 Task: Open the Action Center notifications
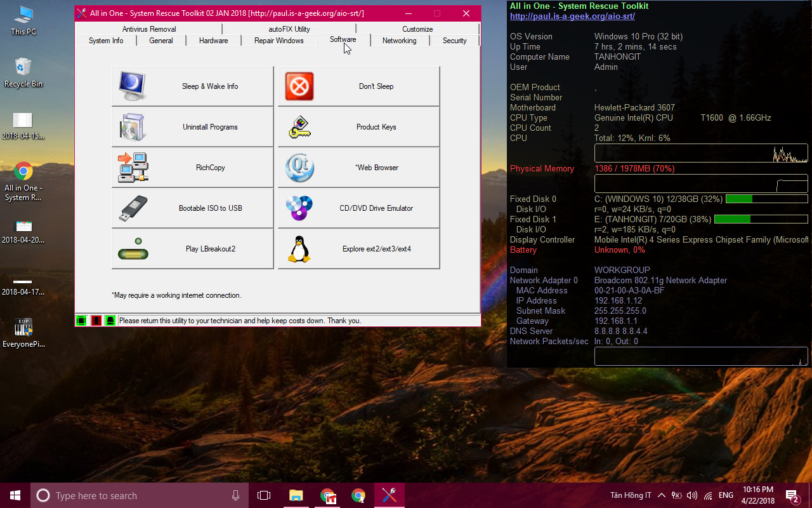[x=792, y=495]
